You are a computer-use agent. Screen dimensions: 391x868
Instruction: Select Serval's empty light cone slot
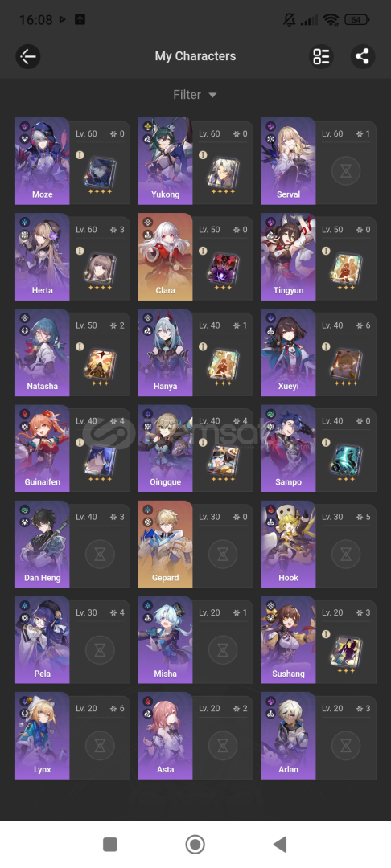(x=346, y=172)
